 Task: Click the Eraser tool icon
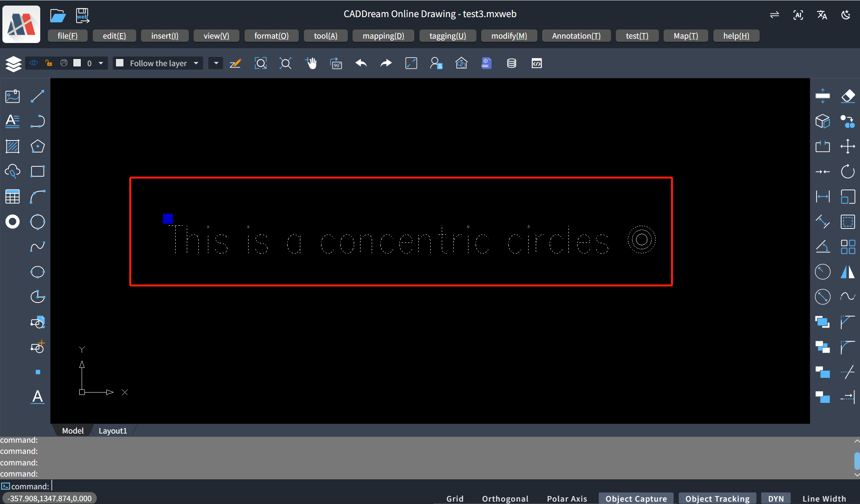[x=848, y=96]
